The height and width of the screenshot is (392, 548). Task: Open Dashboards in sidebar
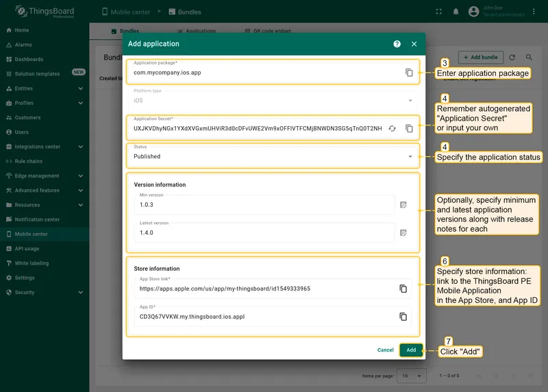(x=45, y=60)
